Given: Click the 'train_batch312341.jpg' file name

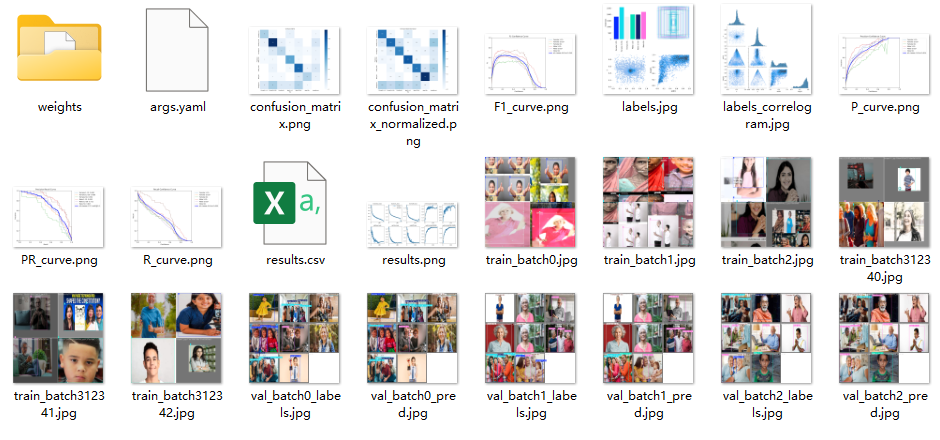Looking at the screenshot, I should (x=58, y=405).
